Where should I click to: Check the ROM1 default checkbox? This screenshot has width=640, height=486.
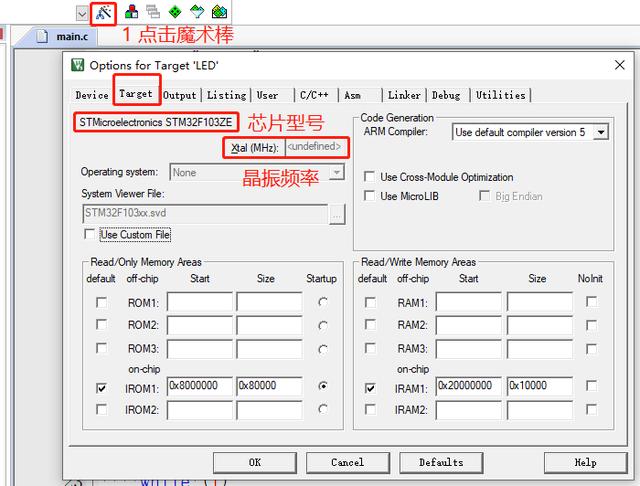coord(101,302)
